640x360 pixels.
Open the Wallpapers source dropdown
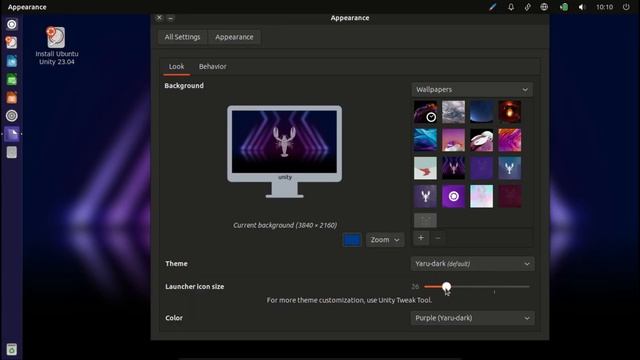coord(472,90)
